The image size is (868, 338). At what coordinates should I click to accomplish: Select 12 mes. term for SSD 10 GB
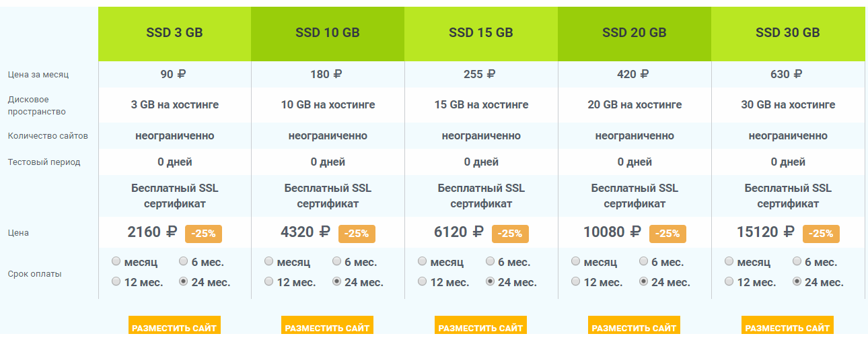coord(270,281)
